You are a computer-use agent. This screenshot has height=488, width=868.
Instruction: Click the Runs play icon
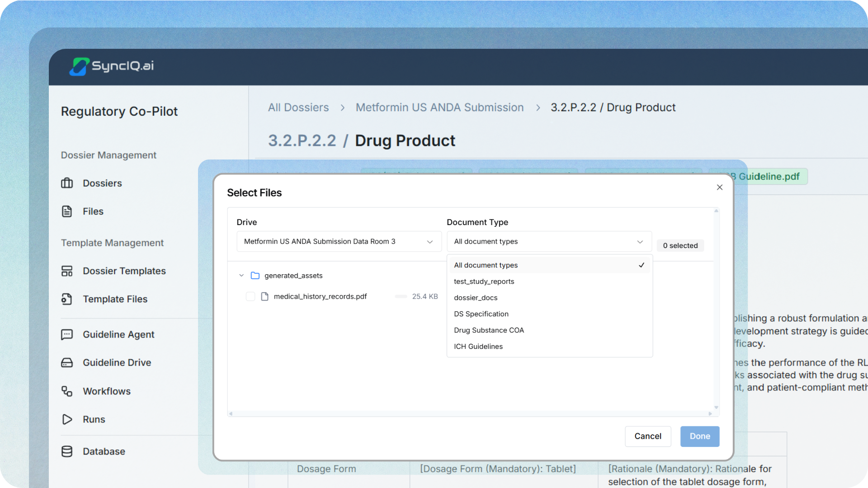(67, 419)
